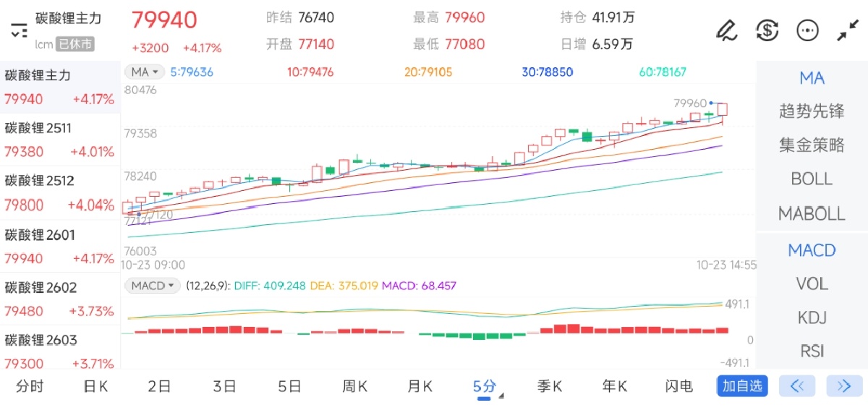Go to previous contract with left arrows
The image size is (868, 413).
coord(797,386)
